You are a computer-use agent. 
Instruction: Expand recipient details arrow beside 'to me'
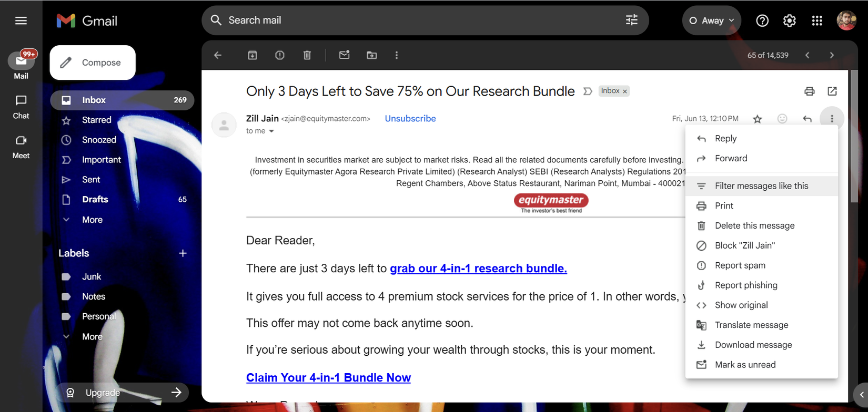271,131
